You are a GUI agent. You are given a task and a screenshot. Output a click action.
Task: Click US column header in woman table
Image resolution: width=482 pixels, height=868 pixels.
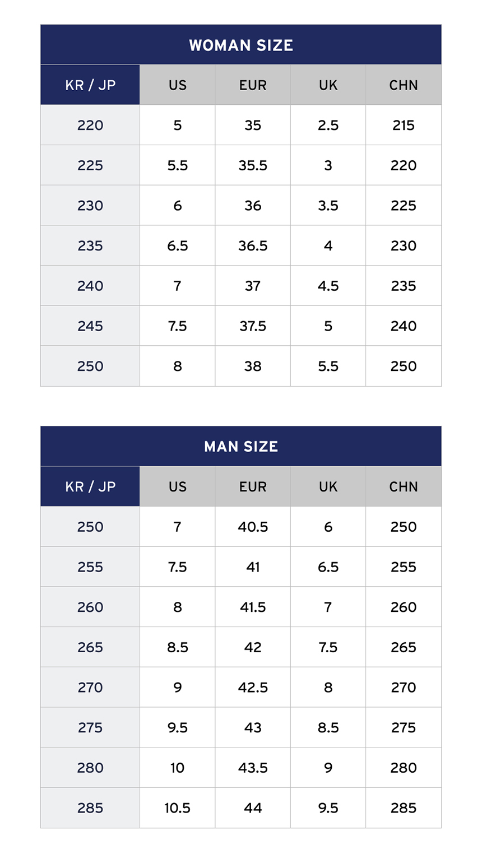click(178, 85)
